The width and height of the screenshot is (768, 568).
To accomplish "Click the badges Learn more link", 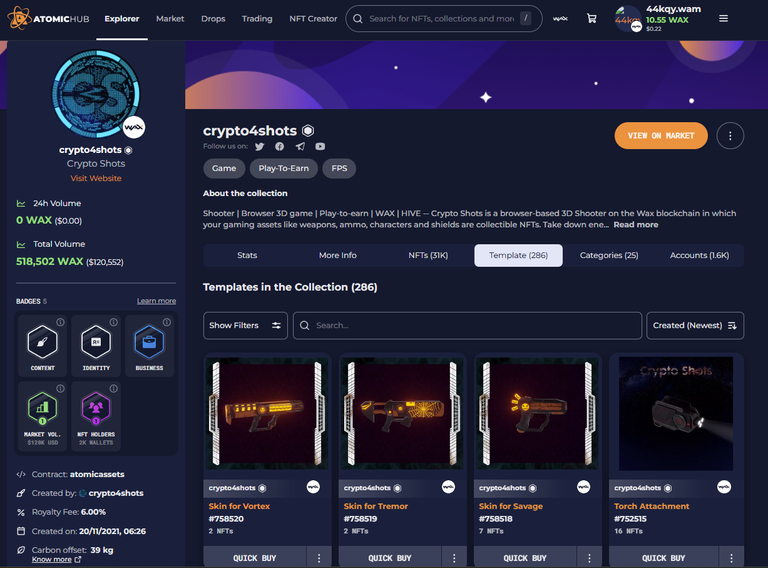I will click(156, 301).
